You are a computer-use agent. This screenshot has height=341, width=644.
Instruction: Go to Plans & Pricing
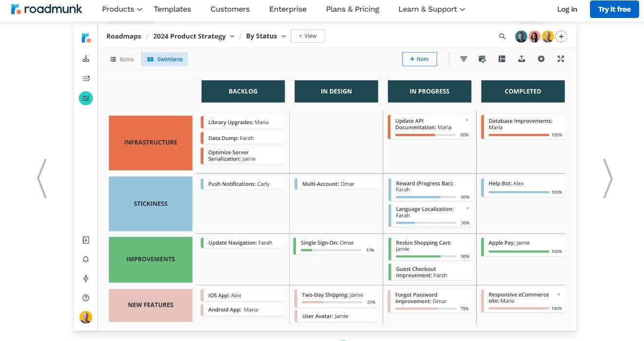point(352,9)
